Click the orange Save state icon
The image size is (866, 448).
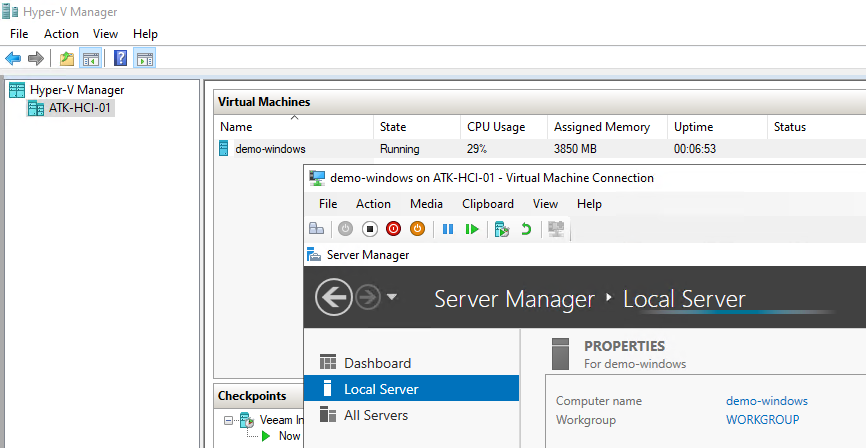[417, 229]
